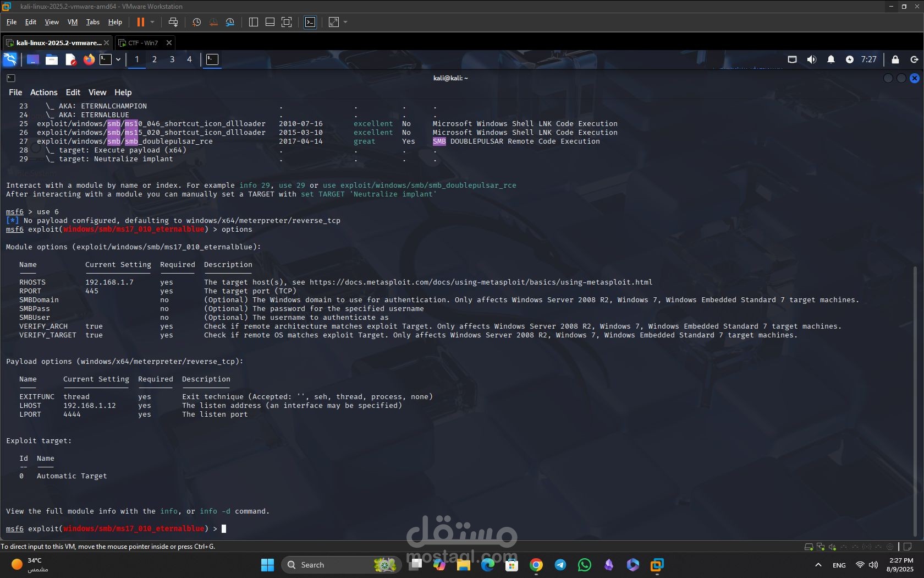Open the Kali volume control

click(x=811, y=59)
